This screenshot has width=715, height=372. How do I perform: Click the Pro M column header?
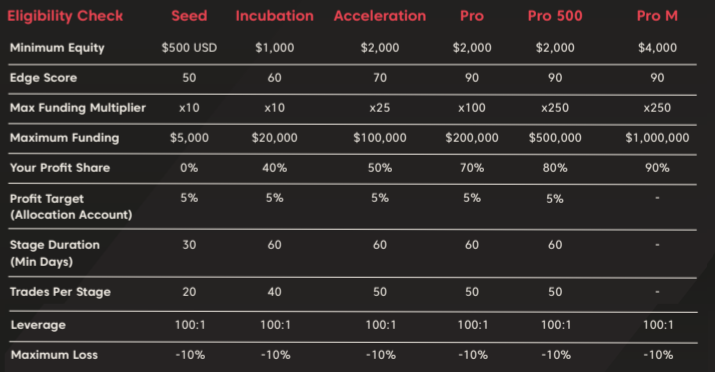[x=657, y=16]
